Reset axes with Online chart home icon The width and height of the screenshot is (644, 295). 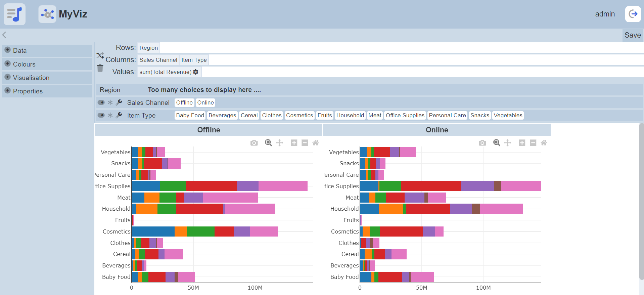(544, 143)
